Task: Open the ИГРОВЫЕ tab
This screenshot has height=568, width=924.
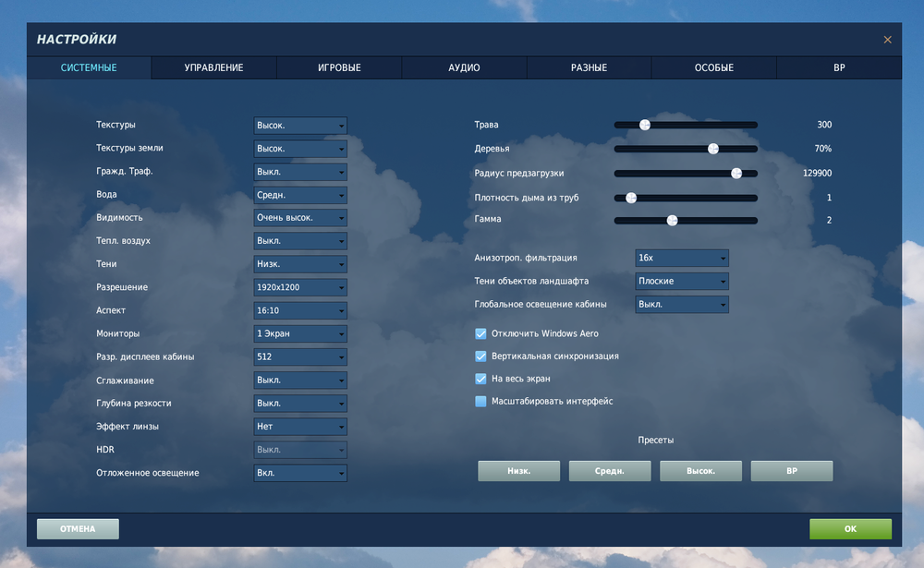Action: pos(339,67)
